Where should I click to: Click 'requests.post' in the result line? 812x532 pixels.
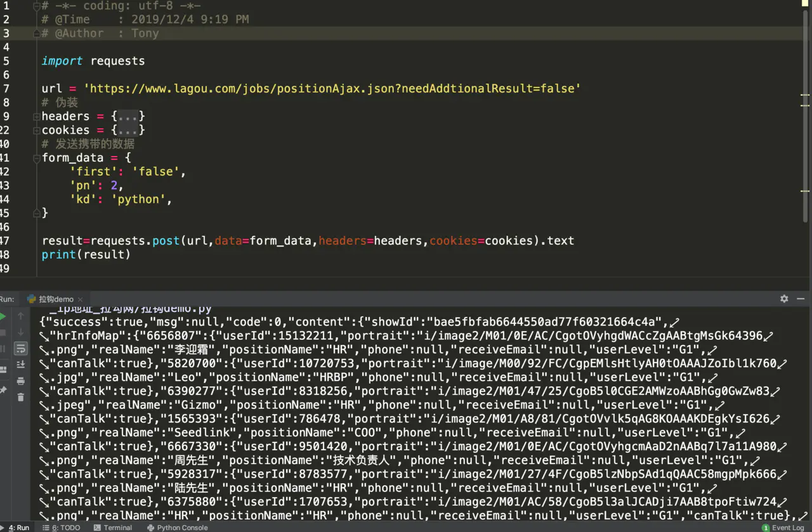point(135,240)
